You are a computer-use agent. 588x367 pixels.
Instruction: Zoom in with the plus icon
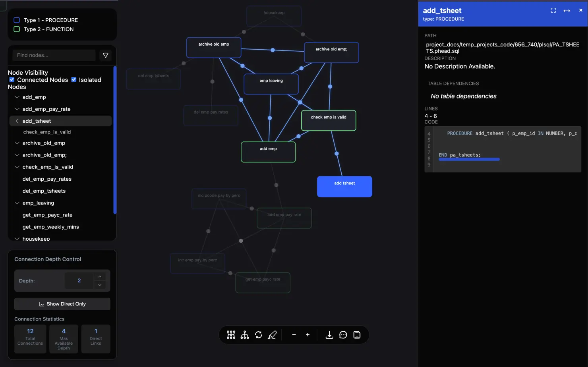click(308, 335)
